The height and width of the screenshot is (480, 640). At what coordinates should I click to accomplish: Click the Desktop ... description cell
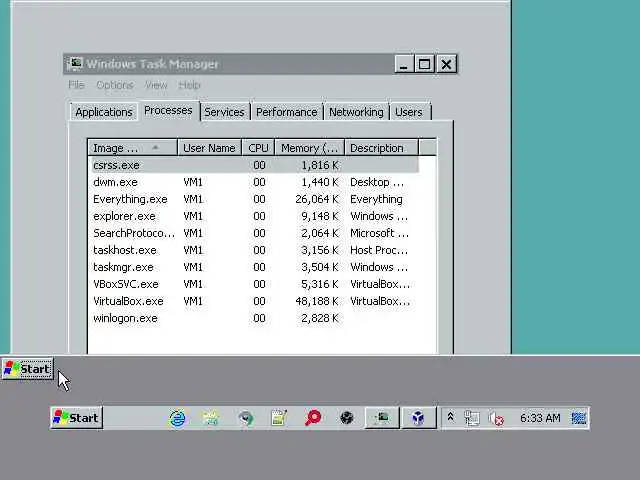pos(377,182)
